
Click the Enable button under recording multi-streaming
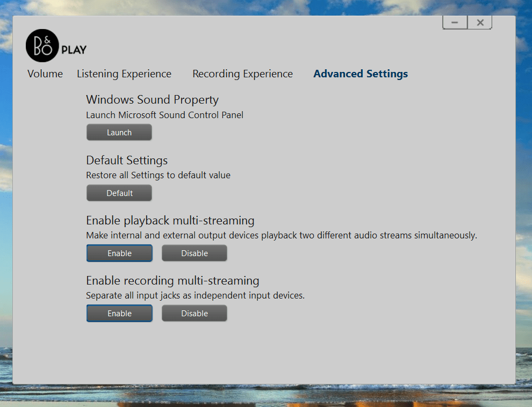[x=119, y=313]
